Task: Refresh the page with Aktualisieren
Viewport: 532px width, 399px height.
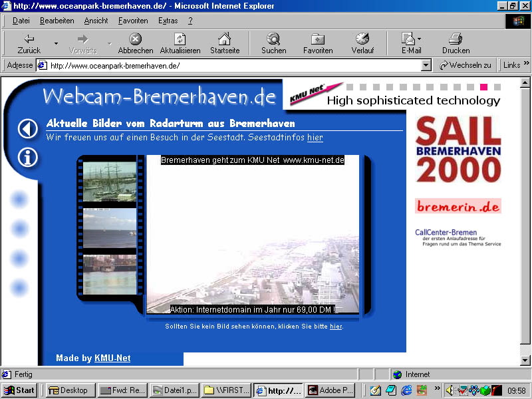Action: (x=180, y=43)
